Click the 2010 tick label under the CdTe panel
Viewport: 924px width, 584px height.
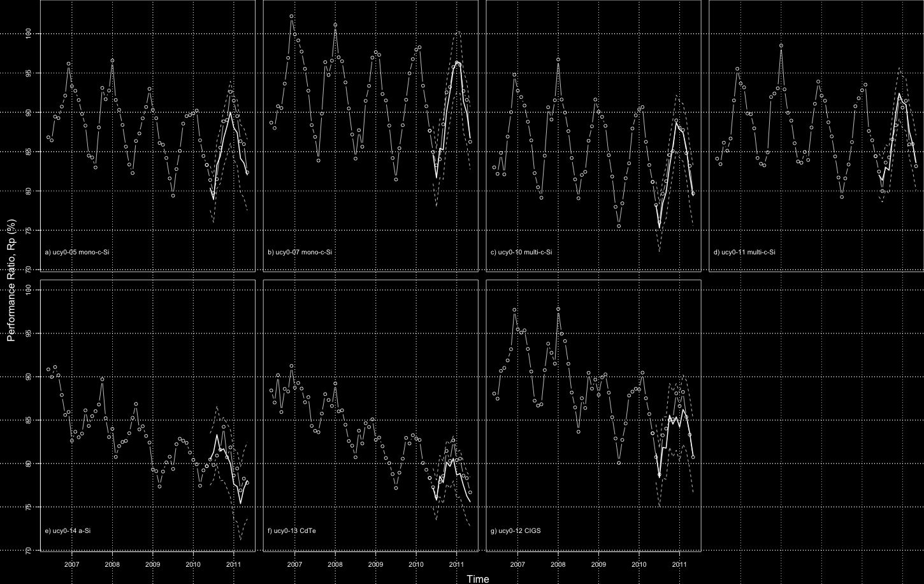pos(416,565)
